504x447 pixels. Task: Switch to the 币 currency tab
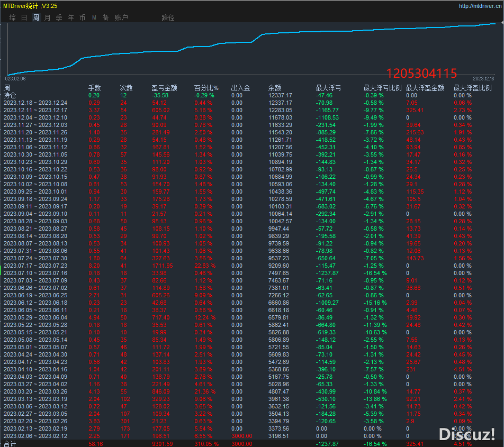tap(82, 17)
